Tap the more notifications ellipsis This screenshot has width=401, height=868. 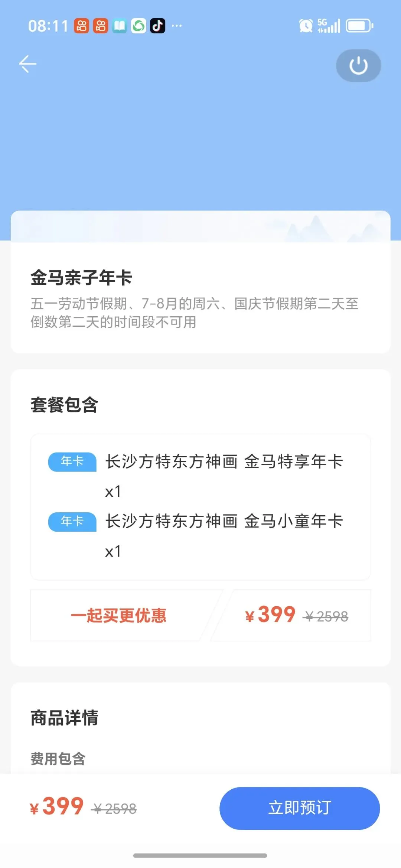coord(177,26)
